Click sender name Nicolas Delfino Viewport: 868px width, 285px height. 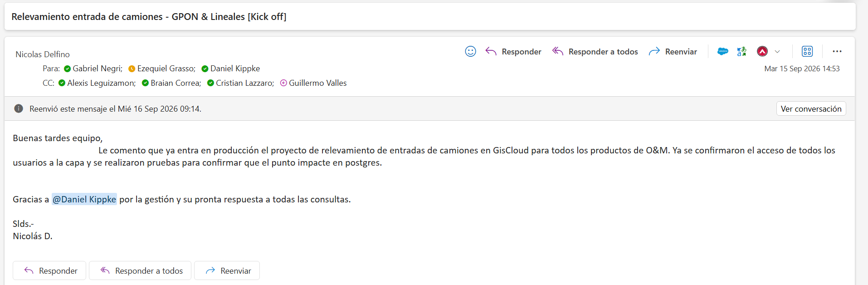pos(43,54)
